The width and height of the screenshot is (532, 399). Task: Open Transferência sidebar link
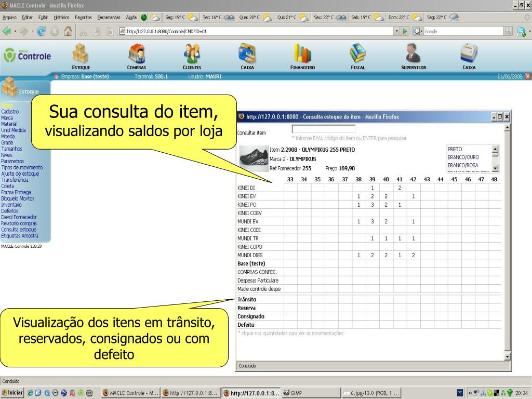(15, 180)
